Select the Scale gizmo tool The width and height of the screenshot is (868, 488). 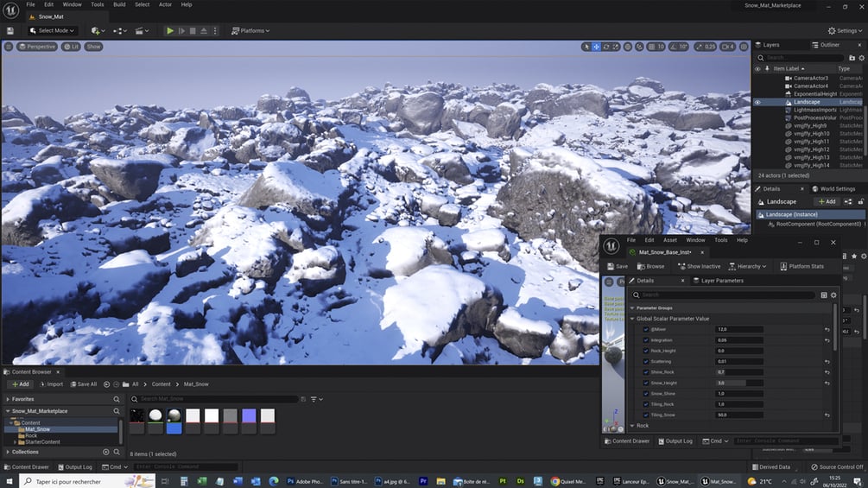(x=616, y=47)
